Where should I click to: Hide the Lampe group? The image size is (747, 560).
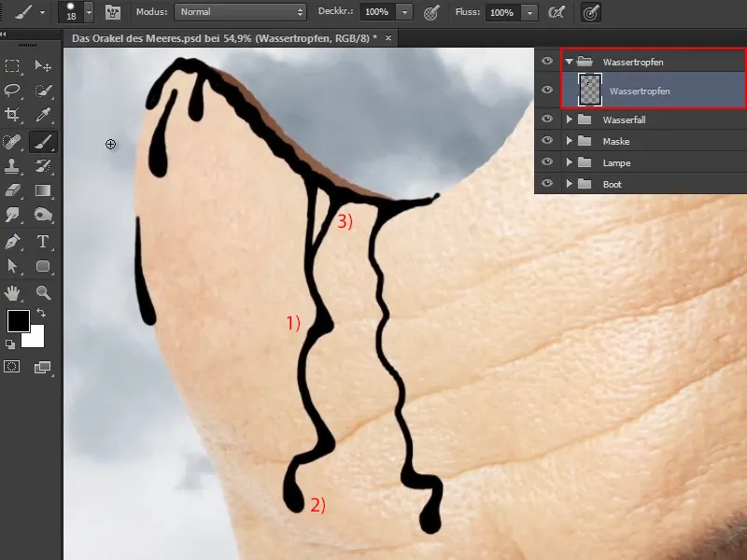pyautogui.click(x=547, y=161)
